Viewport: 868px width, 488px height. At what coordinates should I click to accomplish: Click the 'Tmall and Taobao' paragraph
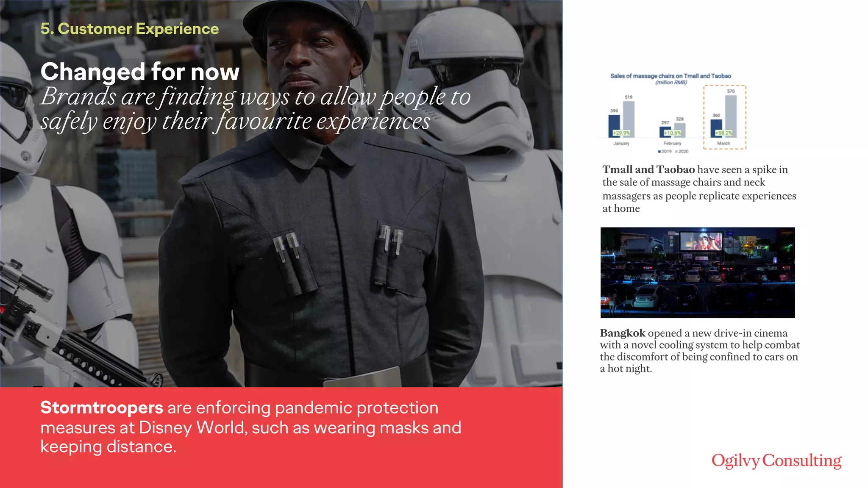(699, 189)
